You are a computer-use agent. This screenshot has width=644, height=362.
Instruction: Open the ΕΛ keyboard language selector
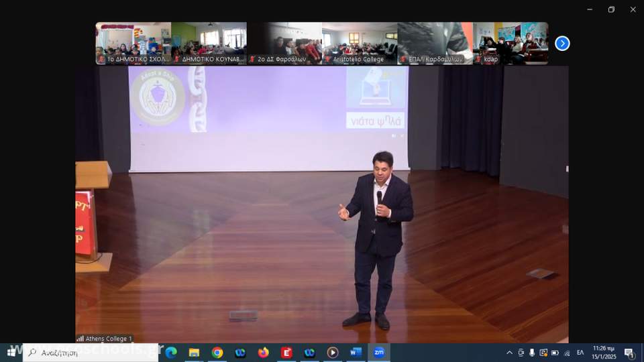(x=580, y=353)
